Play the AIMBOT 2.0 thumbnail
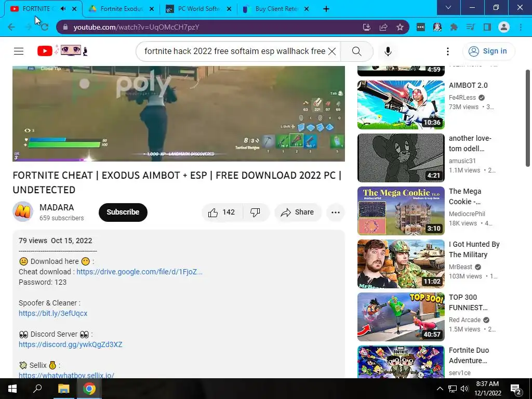Screen dimensions: 532x399 (x=401, y=105)
